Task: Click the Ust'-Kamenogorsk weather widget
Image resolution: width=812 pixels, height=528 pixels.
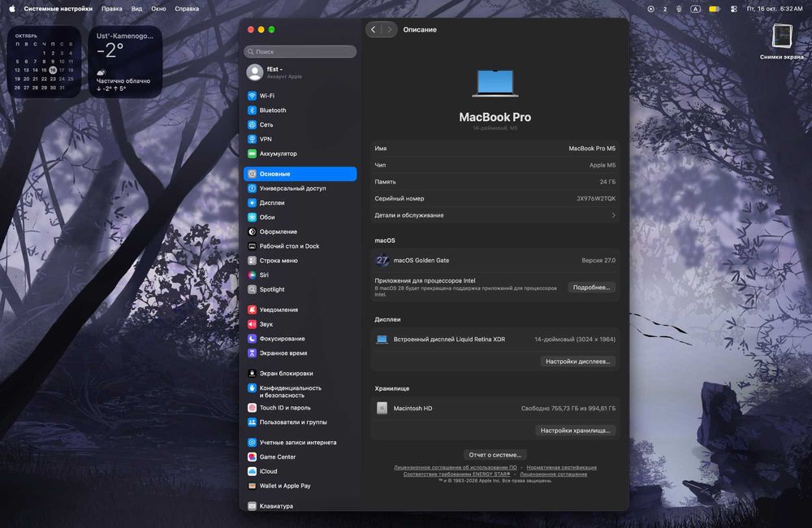Action: click(x=125, y=62)
